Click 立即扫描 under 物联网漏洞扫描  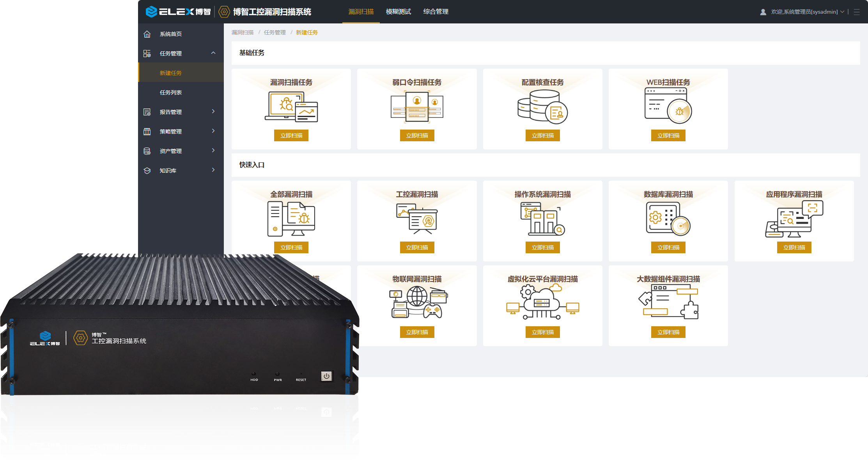point(417,332)
